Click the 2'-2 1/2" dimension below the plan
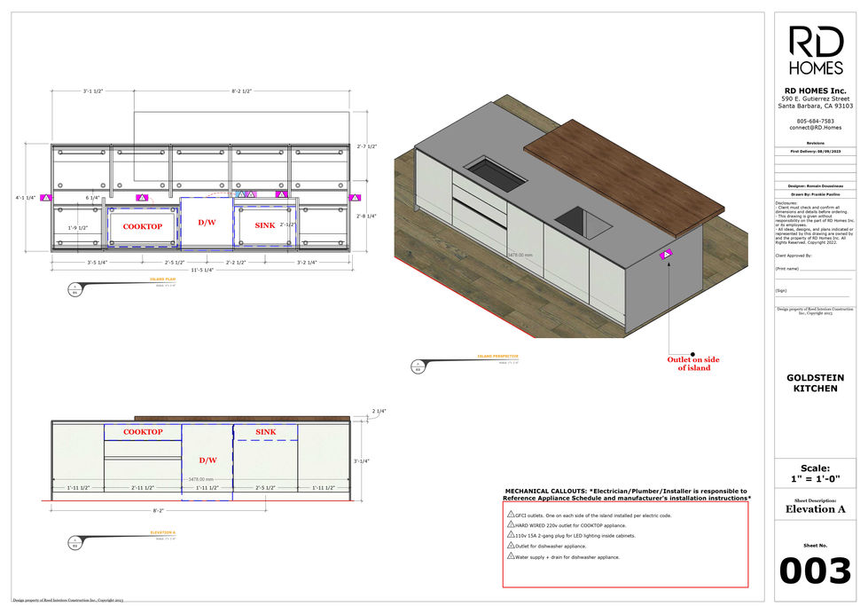 [236, 263]
